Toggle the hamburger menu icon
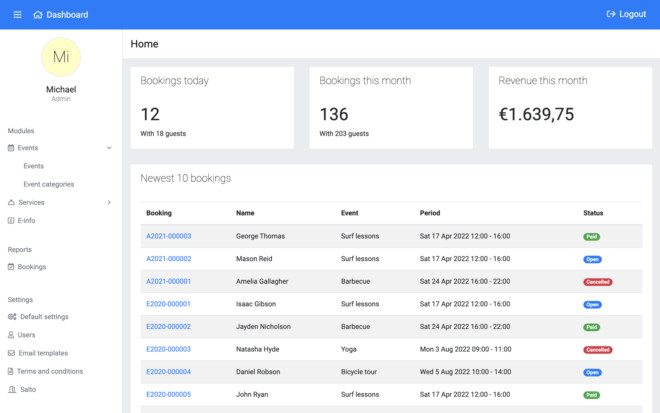 pos(17,15)
